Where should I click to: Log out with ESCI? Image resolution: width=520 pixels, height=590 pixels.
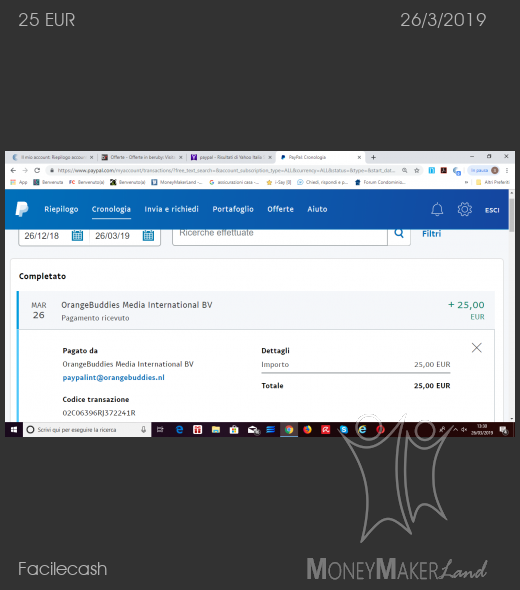492,210
